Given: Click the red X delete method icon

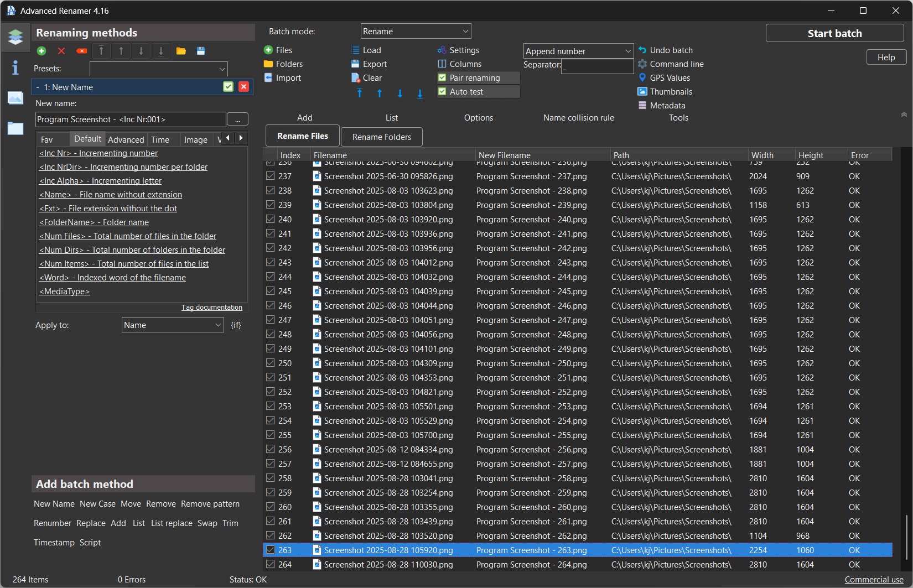Looking at the screenshot, I should click(x=61, y=51).
